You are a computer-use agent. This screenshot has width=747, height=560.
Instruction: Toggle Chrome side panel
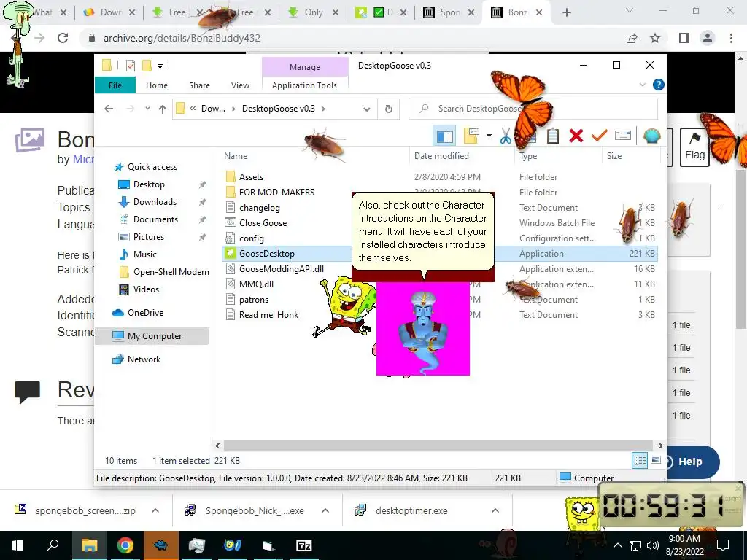(684, 38)
